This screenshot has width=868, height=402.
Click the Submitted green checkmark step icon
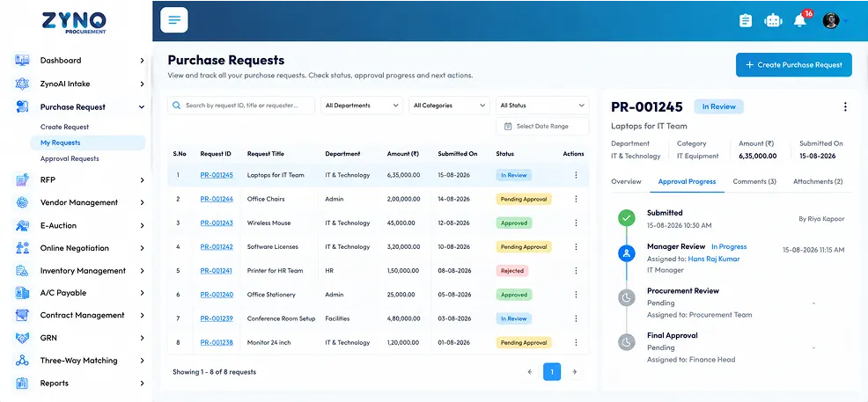click(627, 218)
